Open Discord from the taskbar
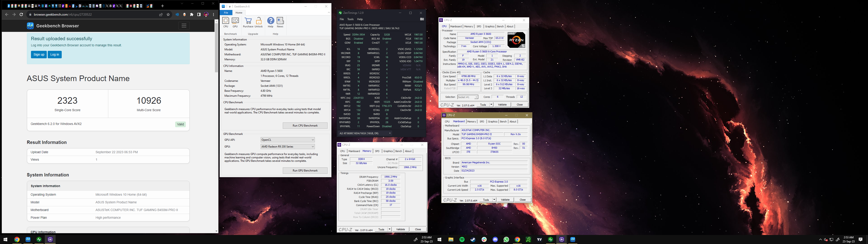 pyautogui.click(x=495, y=239)
